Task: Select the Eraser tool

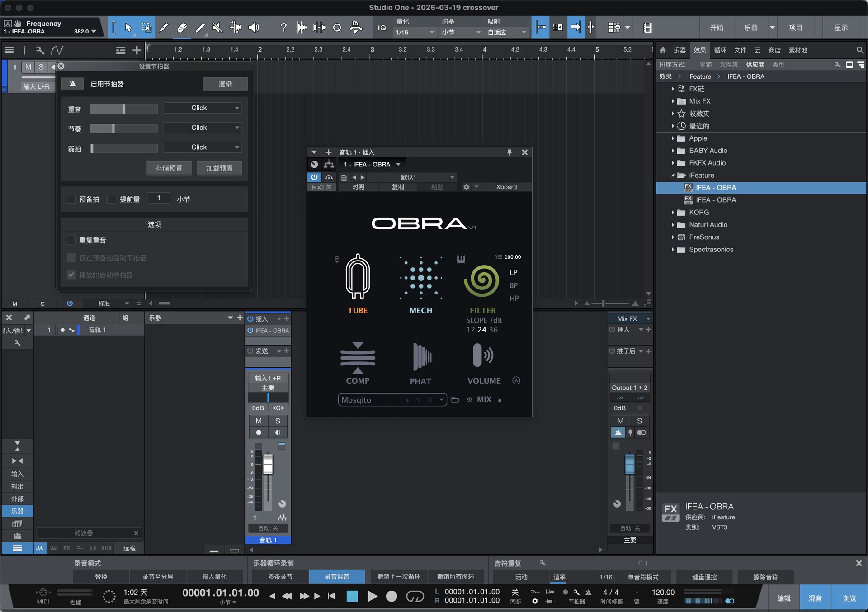Action: coord(182,28)
